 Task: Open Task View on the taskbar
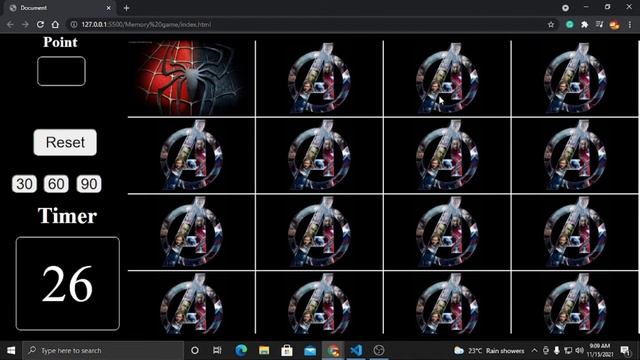[217, 350]
